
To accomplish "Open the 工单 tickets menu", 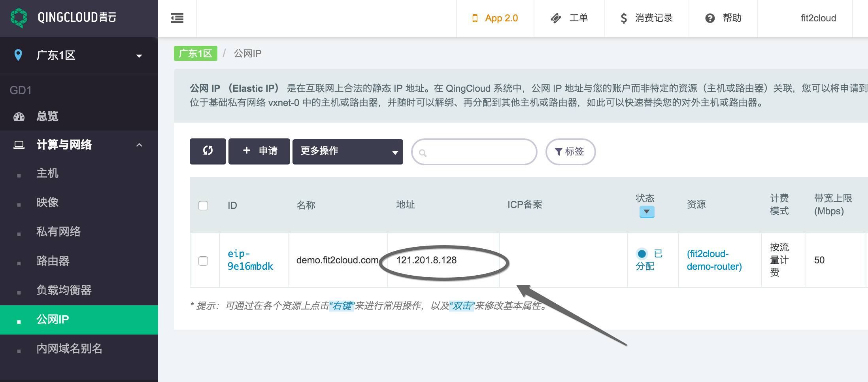I will coord(569,18).
